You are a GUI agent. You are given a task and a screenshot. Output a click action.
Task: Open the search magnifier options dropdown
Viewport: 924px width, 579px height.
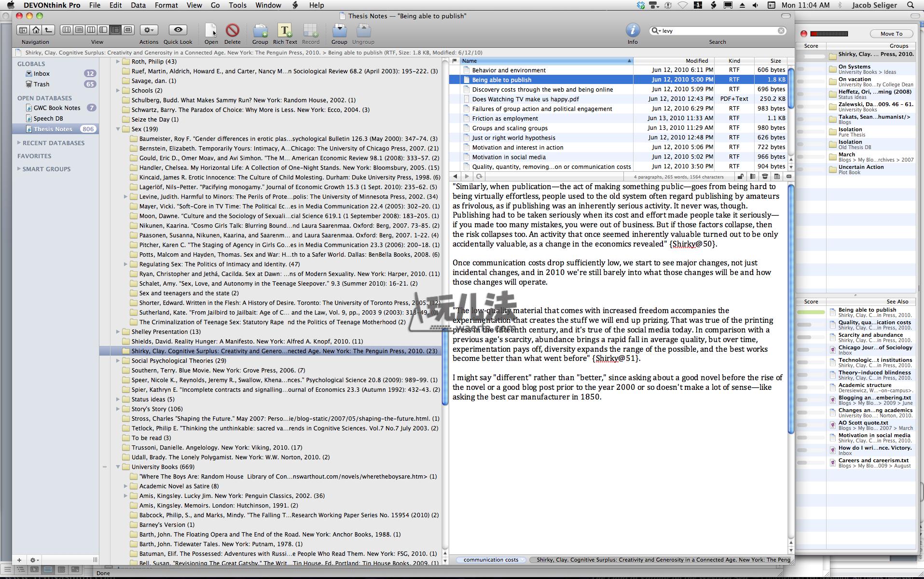tap(656, 31)
